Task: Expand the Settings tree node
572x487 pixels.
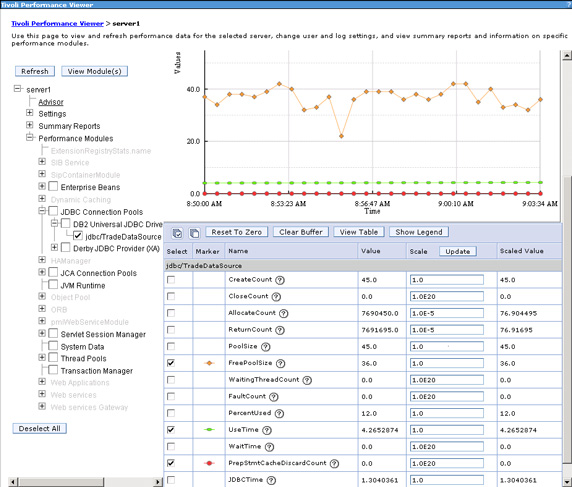Action: [30, 113]
